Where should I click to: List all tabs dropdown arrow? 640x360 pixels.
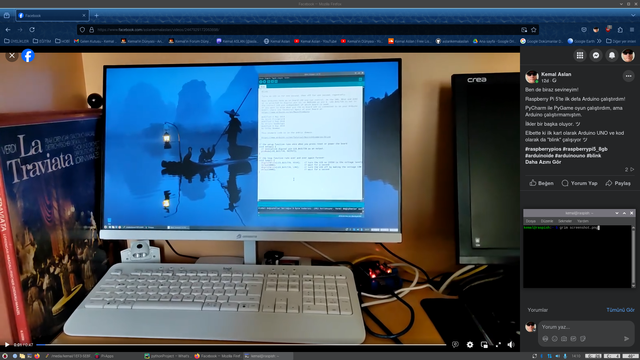[x=633, y=16]
